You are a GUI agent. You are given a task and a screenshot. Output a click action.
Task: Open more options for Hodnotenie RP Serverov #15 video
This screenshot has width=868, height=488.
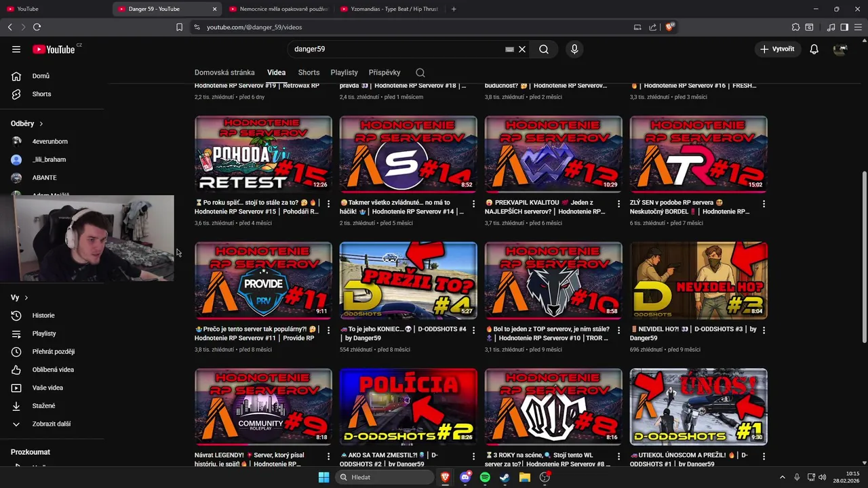pos(329,203)
